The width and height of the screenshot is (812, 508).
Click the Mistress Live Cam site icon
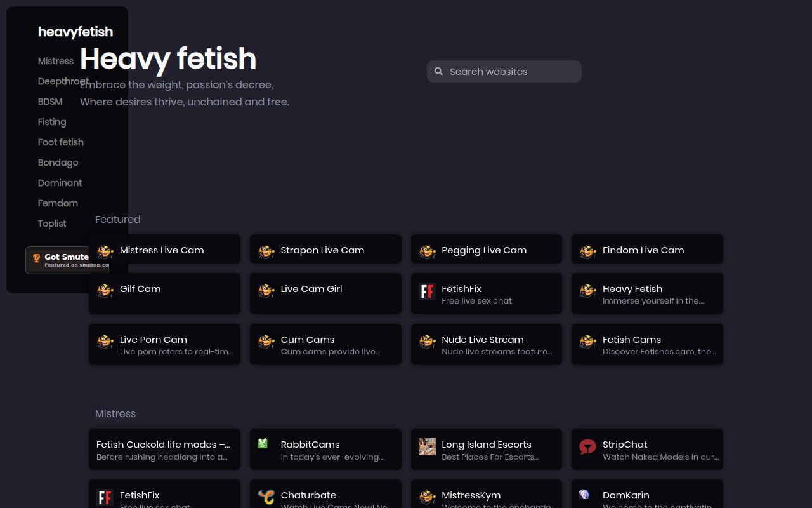pyautogui.click(x=105, y=251)
